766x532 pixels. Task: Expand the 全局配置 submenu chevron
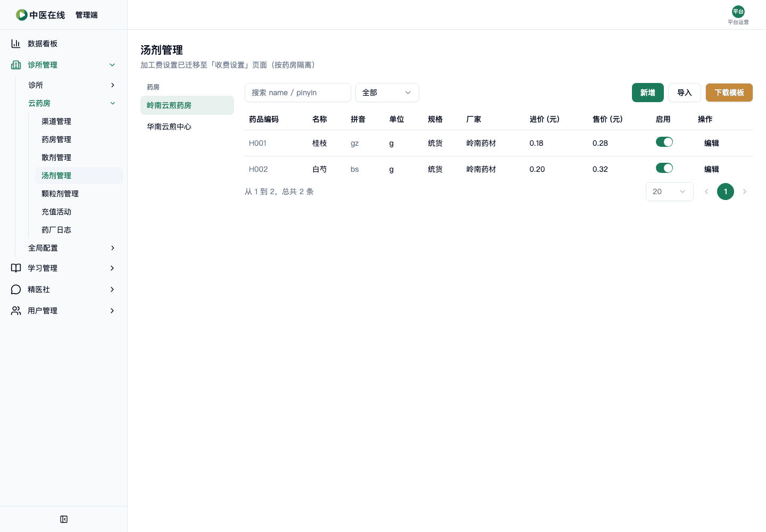pyautogui.click(x=112, y=248)
